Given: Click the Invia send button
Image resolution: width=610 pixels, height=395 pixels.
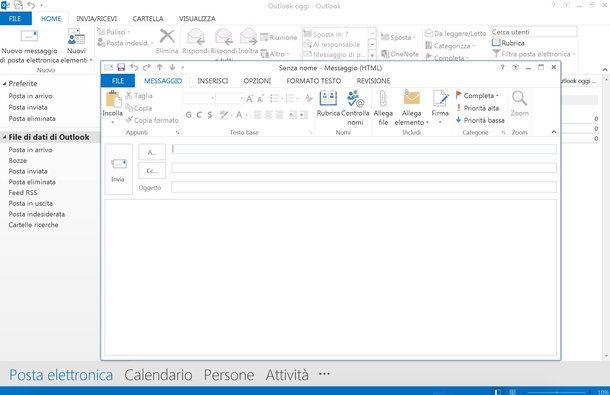Looking at the screenshot, I should pos(118,169).
